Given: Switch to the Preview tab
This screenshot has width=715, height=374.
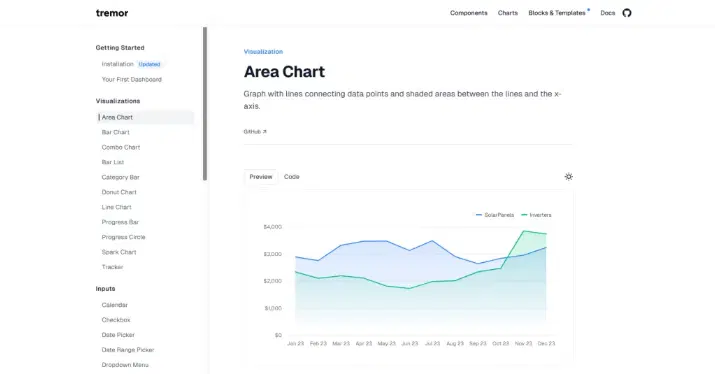Looking at the screenshot, I should [x=260, y=177].
